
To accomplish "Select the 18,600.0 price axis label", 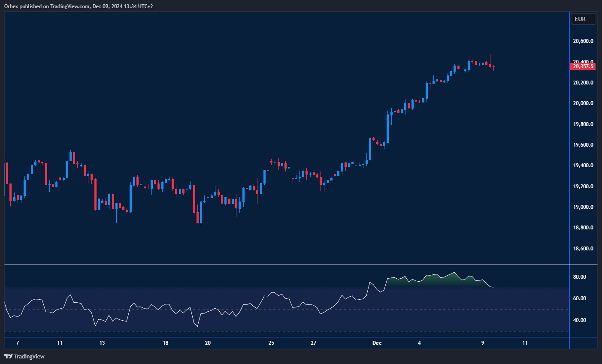I will tap(583, 249).
